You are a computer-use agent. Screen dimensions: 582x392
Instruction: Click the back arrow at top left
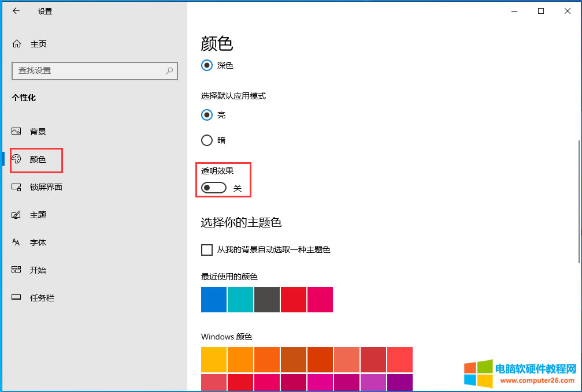point(16,11)
